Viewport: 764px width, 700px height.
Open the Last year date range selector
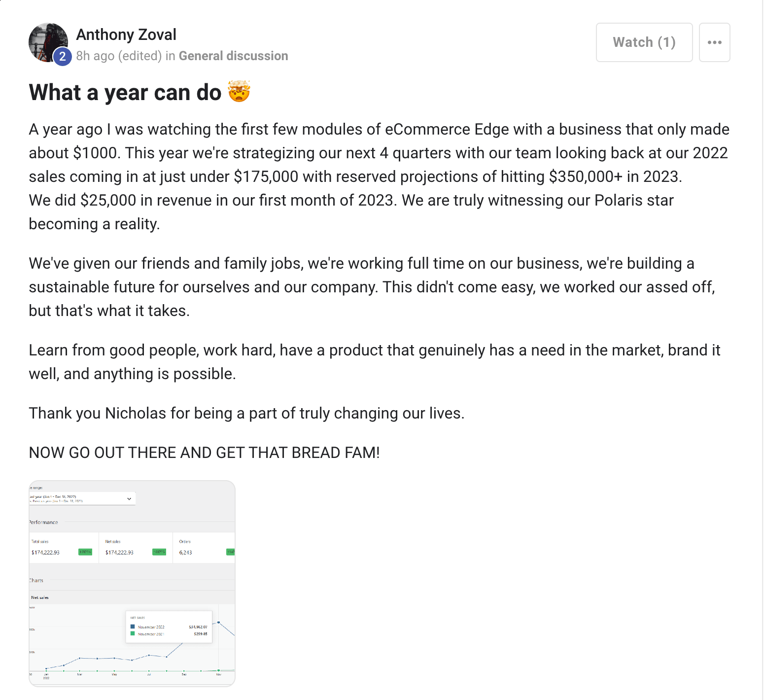click(82, 498)
